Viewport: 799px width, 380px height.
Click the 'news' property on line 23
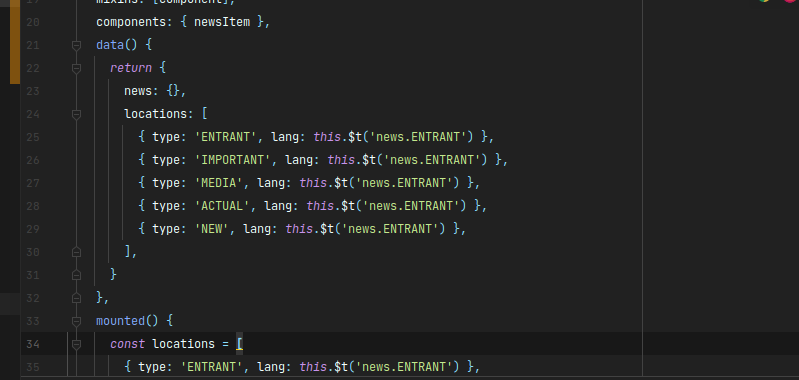click(x=138, y=91)
